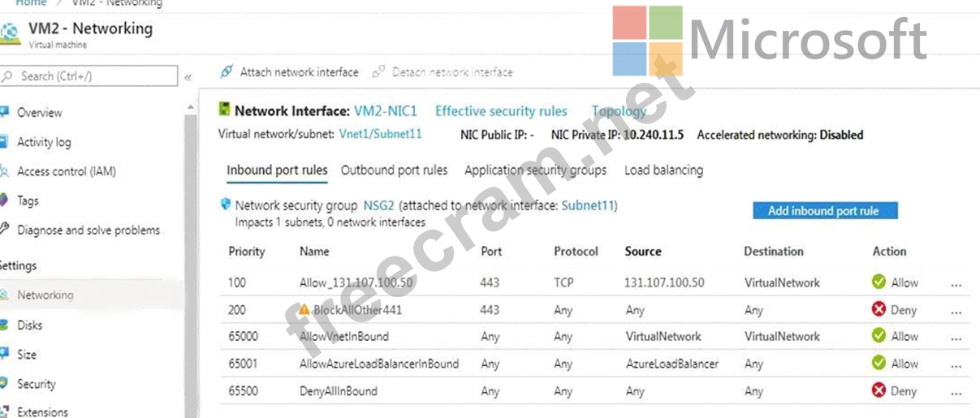
Task: Click the Tags sidebar icon
Action: coord(4,200)
